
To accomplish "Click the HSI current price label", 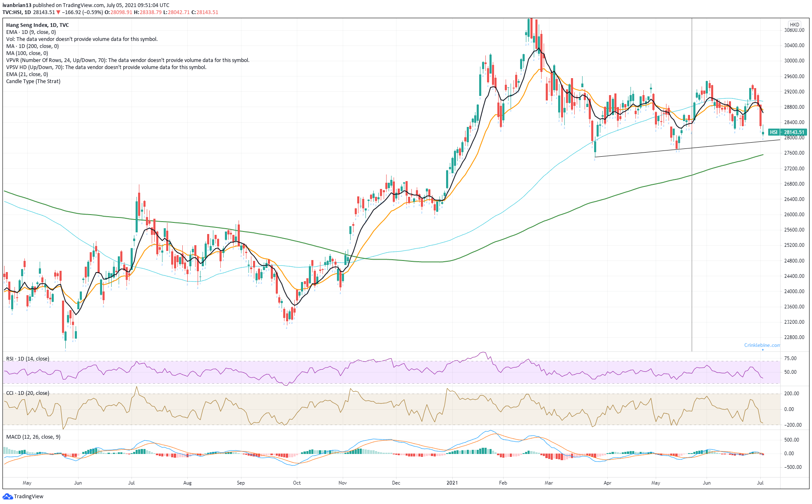I will 787,132.
